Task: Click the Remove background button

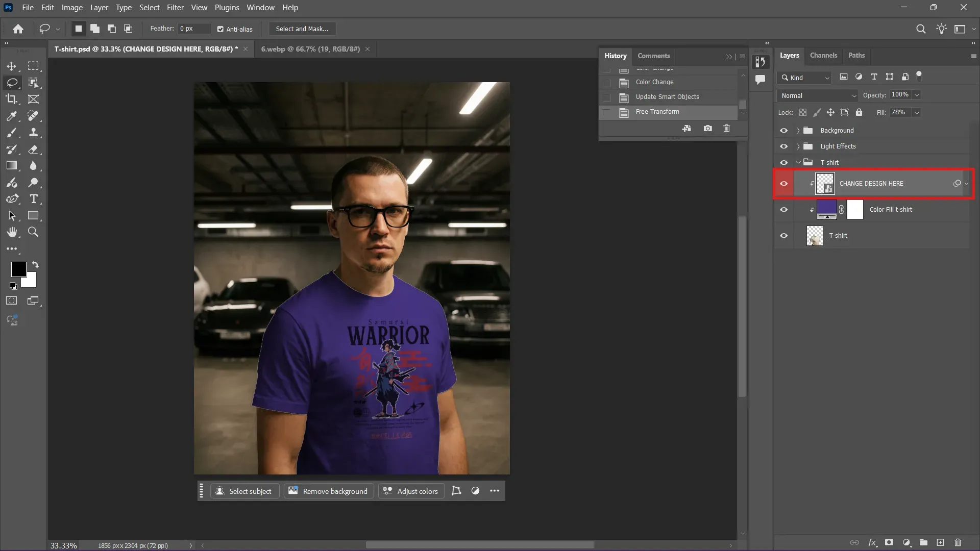Action: [x=328, y=491]
